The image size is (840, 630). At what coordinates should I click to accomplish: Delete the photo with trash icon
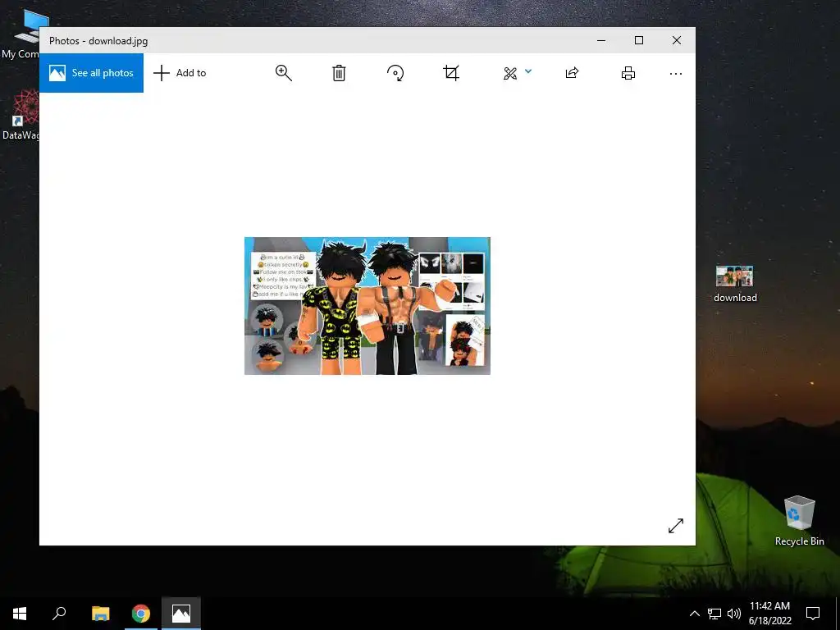coord(339,73)
